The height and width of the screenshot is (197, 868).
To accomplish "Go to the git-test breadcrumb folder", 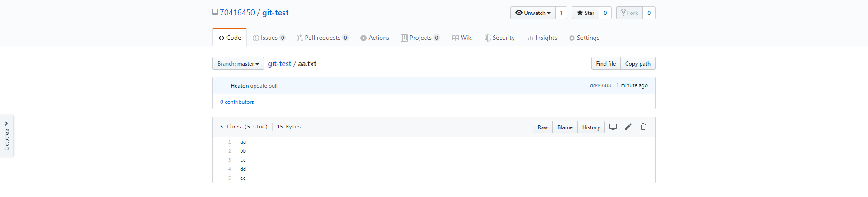I will (x=279, y=64).
